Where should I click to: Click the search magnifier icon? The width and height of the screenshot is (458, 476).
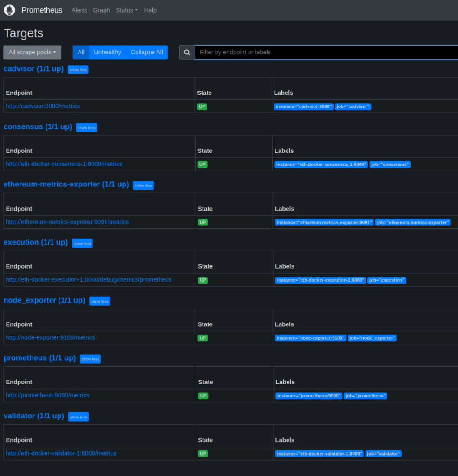(187, 53)
